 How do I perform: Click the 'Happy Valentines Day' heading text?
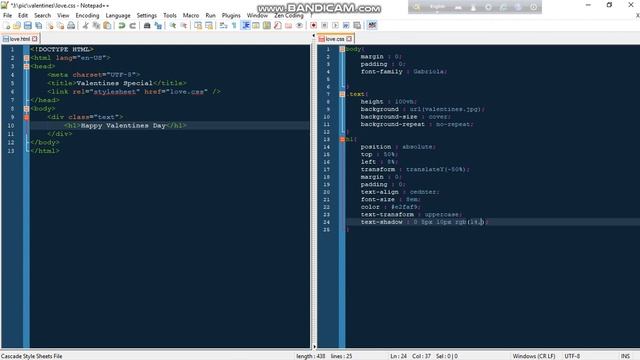tap(123, 126)
